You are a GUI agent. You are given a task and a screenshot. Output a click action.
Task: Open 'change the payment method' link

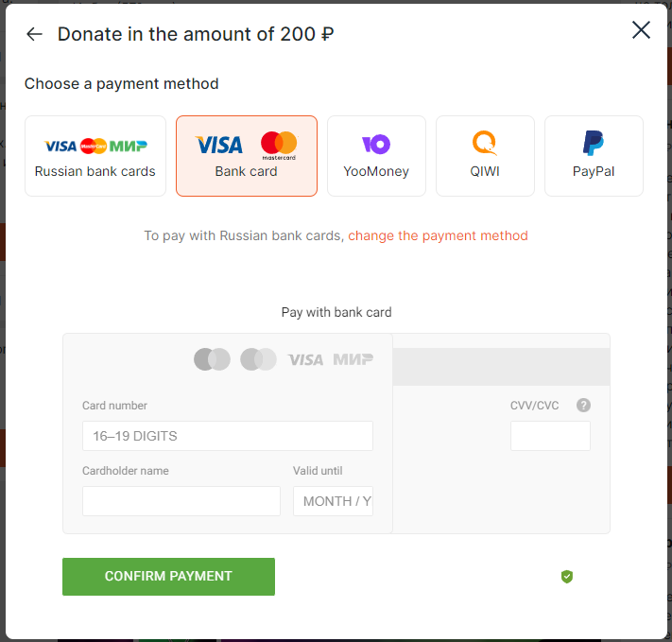pyautogui.click(x=438, y=235)
